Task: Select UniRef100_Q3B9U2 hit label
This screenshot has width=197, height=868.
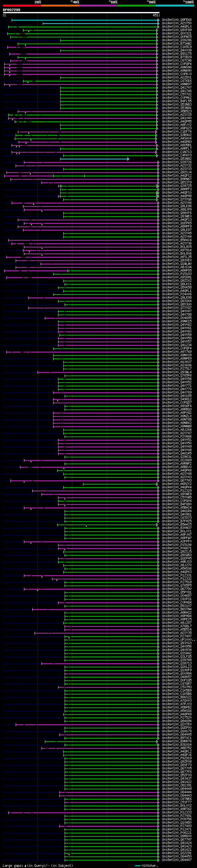Action: pyautogui.click(x=177, y=135)
